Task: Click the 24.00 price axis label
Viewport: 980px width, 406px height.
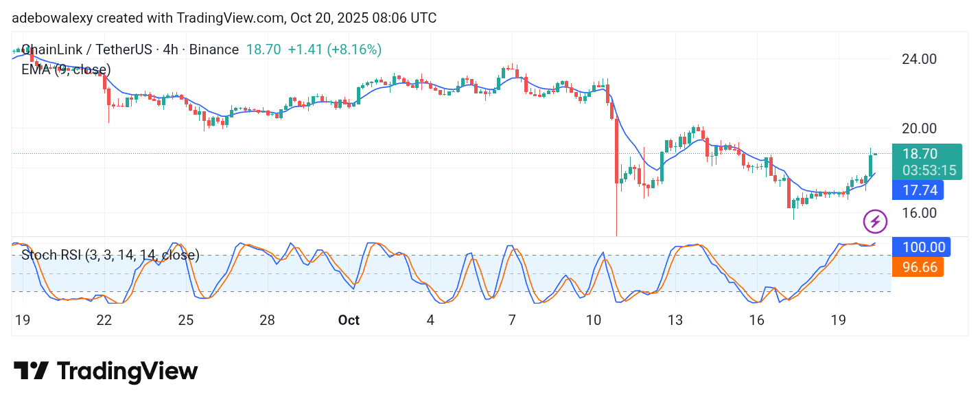Action: coord(920,59)
